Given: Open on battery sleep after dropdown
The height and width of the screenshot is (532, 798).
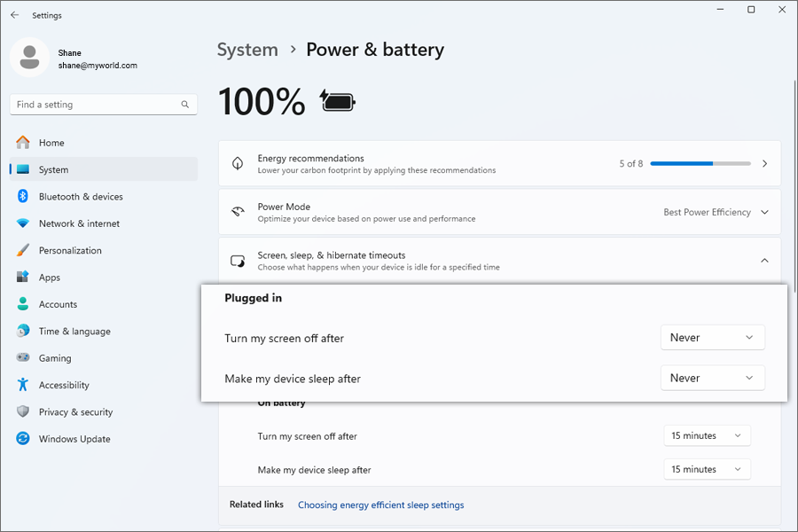Looking at the screenshot, I should [707, 470].
